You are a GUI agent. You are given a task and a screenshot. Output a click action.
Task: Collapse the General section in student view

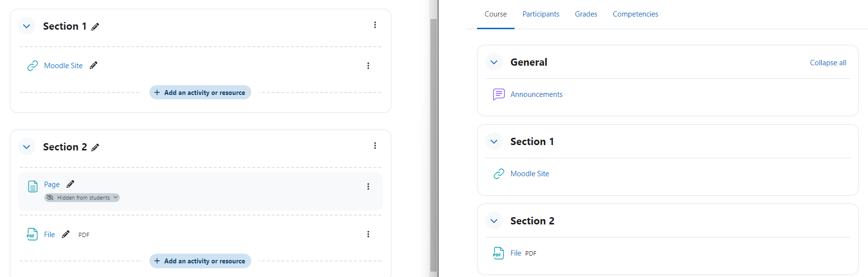[x=494, y=62]
